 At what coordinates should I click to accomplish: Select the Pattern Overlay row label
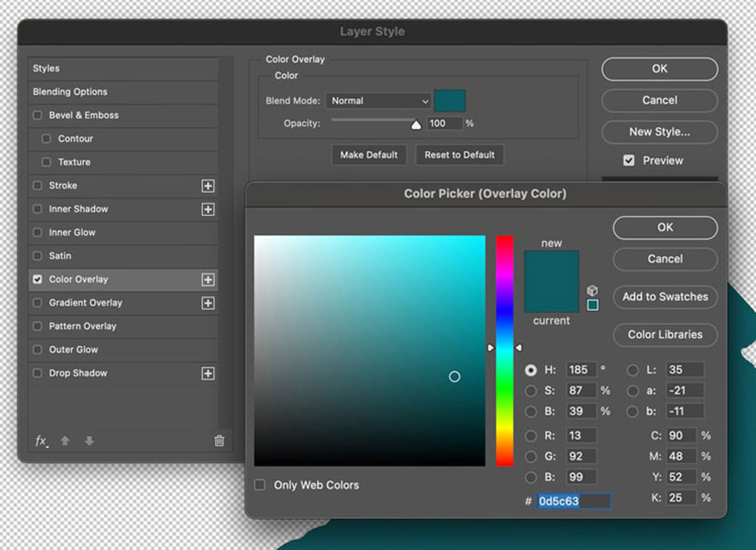click(83, 326)
